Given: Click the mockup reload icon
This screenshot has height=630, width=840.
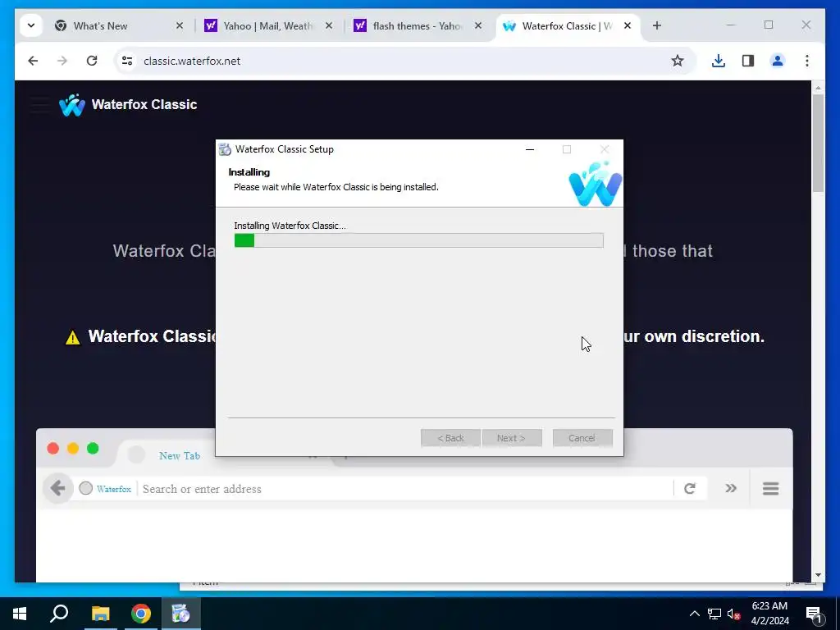Looking at the screenshot, I should pos(690,489).
